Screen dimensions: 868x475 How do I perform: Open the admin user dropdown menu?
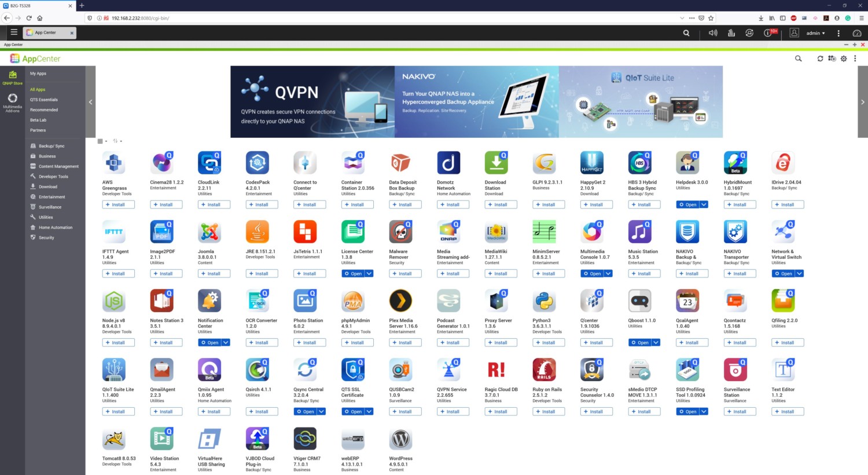point(815,33)
